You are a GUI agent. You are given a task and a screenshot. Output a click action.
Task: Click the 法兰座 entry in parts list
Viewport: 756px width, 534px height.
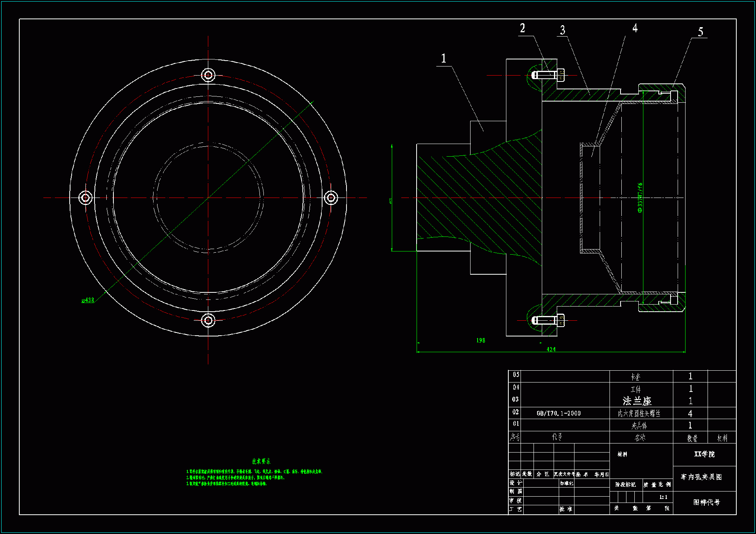point(637,401)
